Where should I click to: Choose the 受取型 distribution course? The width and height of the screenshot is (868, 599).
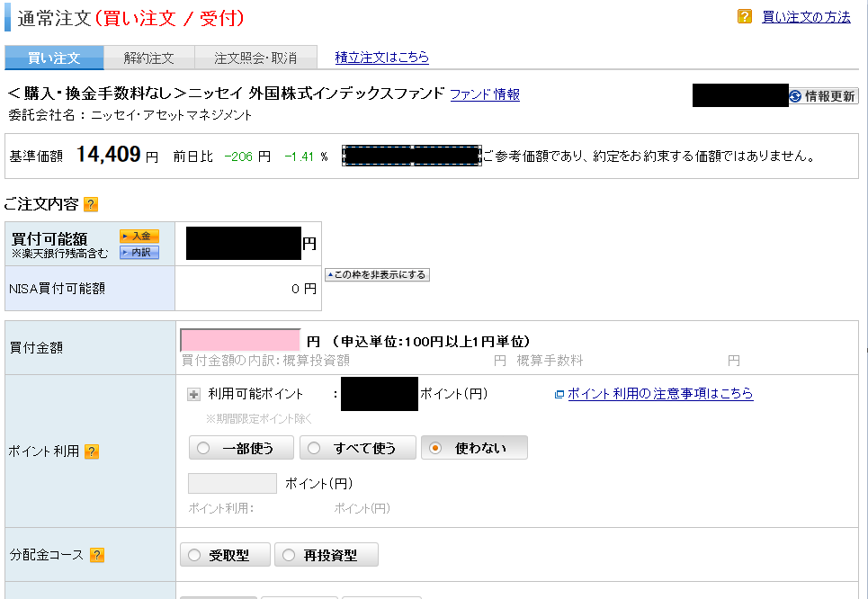[x=225, y=556]
